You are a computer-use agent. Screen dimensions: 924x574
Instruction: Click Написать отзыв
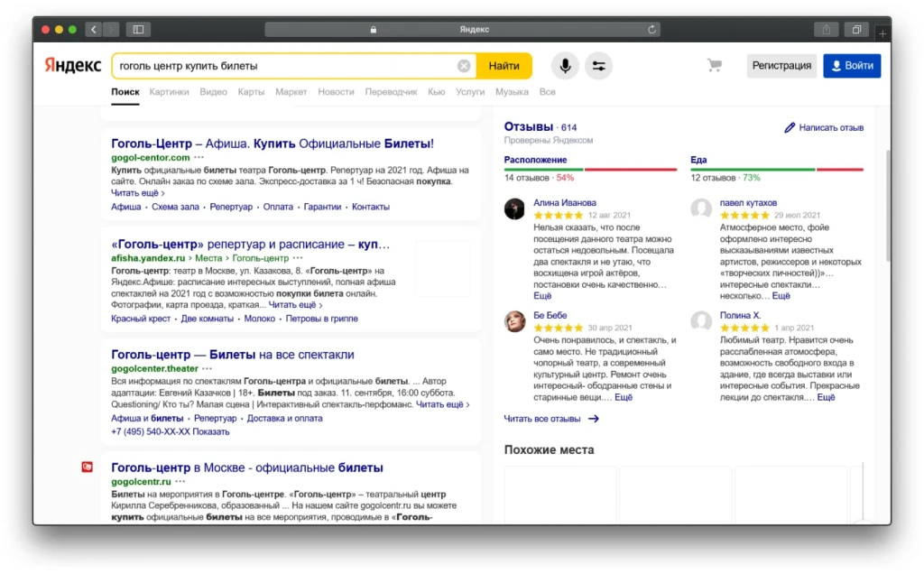click(x=831, y=127)
